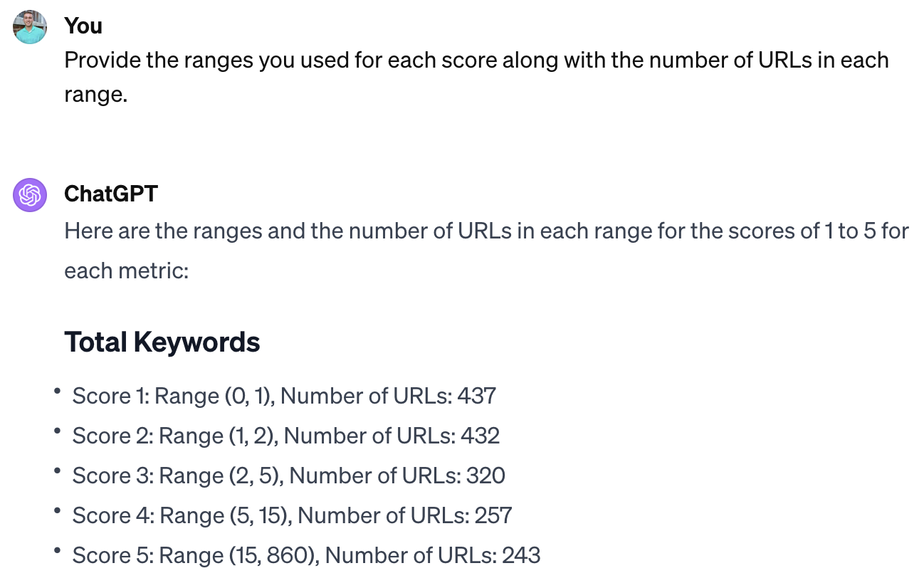
Task: Click the URL count 432
Action: pos(480,436)
